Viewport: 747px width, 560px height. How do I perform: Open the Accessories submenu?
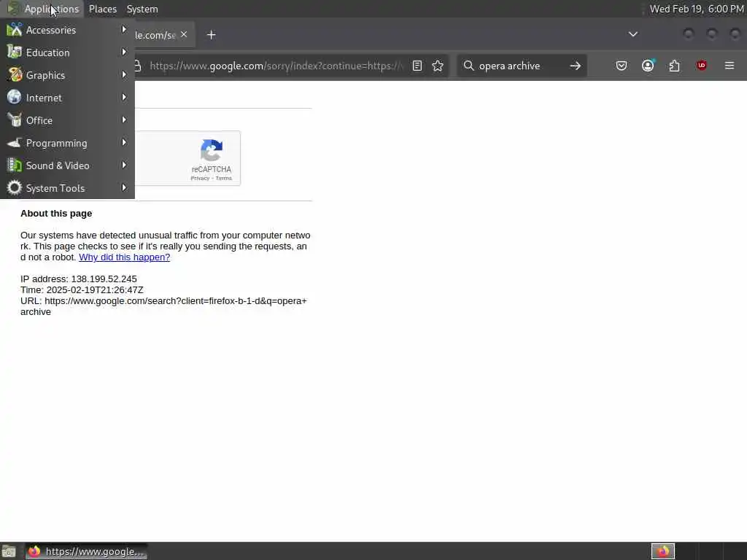(x=67, y=30)
